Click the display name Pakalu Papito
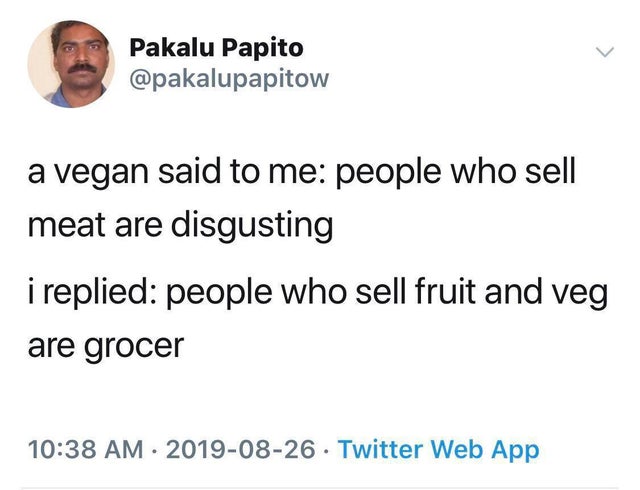Viewport: 640px width, 490px height. pos(216,46)
